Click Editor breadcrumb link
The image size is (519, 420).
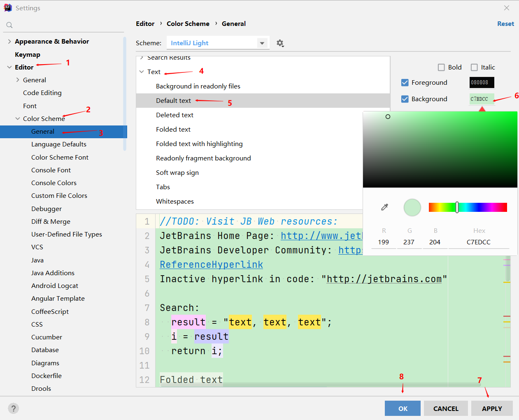point(145,24)
